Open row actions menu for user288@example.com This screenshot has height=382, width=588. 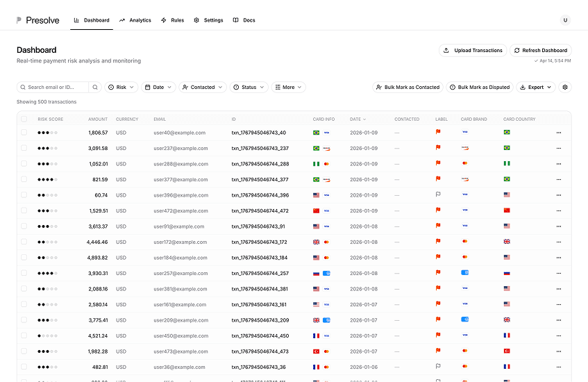click(x=559, y=164)
